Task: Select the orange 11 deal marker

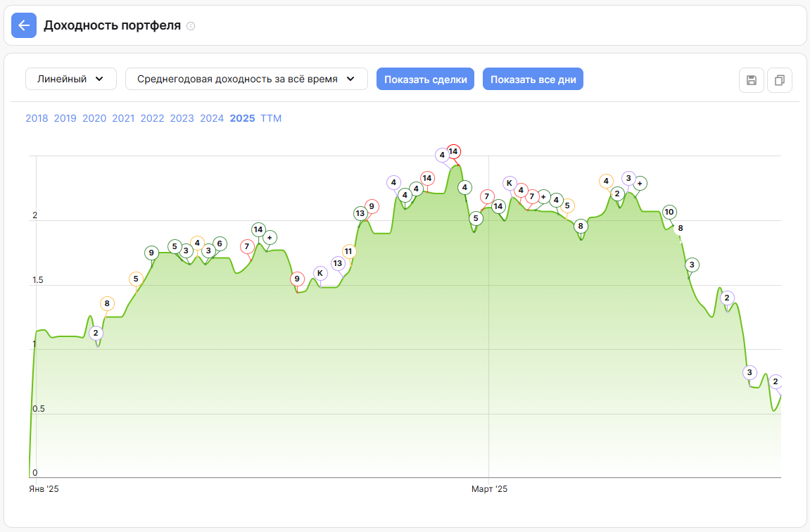Action: [x=348, y=251]
